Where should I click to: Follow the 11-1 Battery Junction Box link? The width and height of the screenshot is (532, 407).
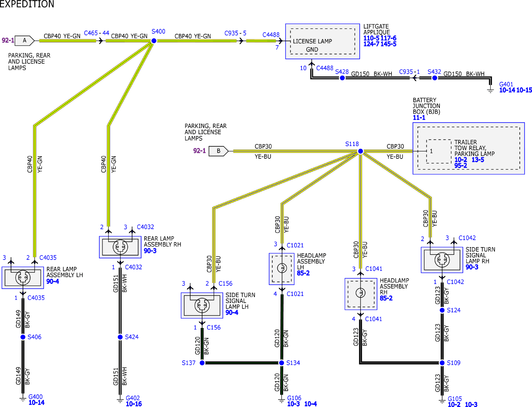(x=419, y=118)
